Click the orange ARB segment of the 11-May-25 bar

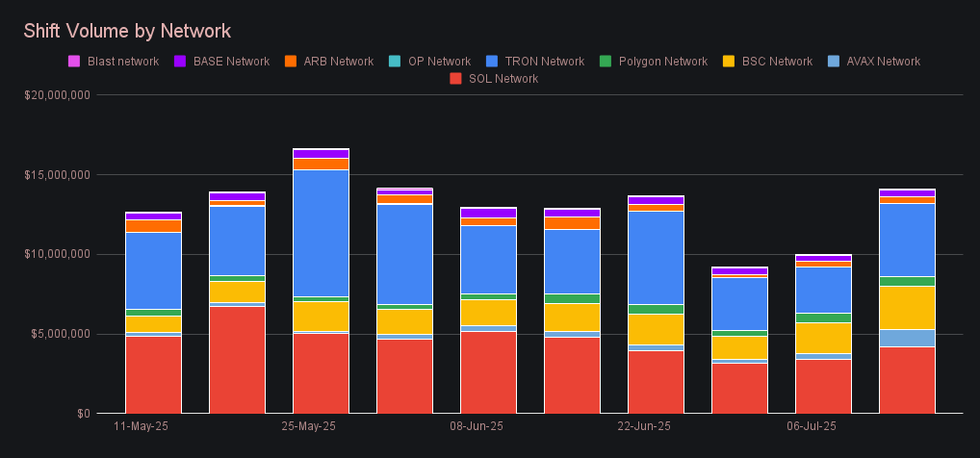click(153, 226)
